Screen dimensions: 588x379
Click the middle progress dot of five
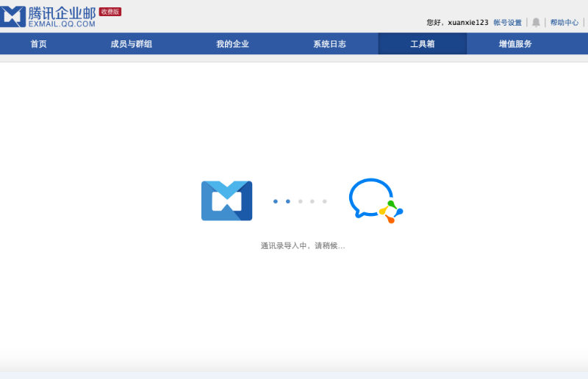point(300,201)
